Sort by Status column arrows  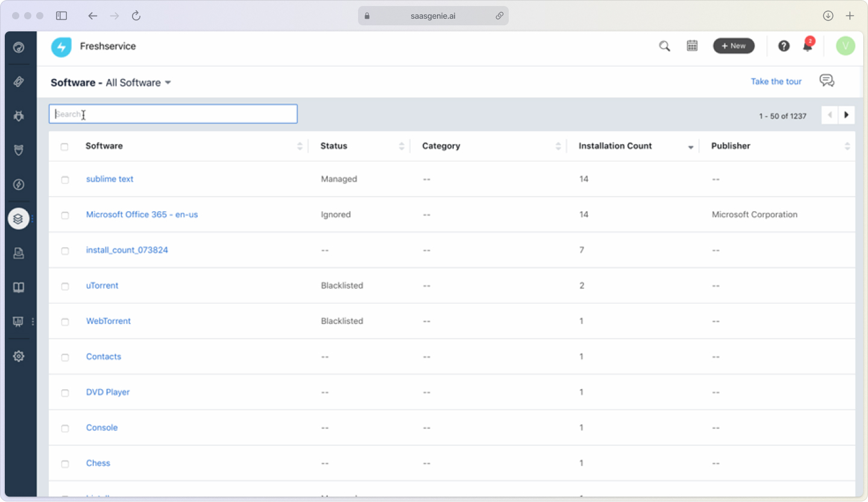click(x=401, y=146)
